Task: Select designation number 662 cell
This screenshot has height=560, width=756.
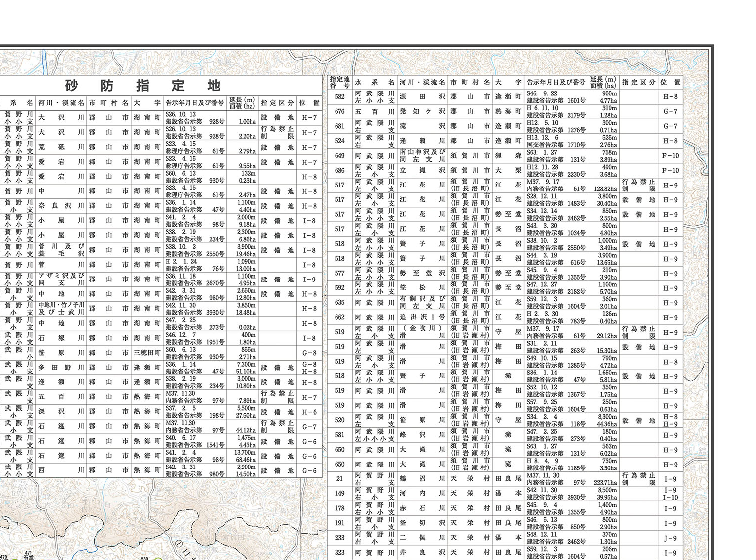Action: (x=339, y=317)
